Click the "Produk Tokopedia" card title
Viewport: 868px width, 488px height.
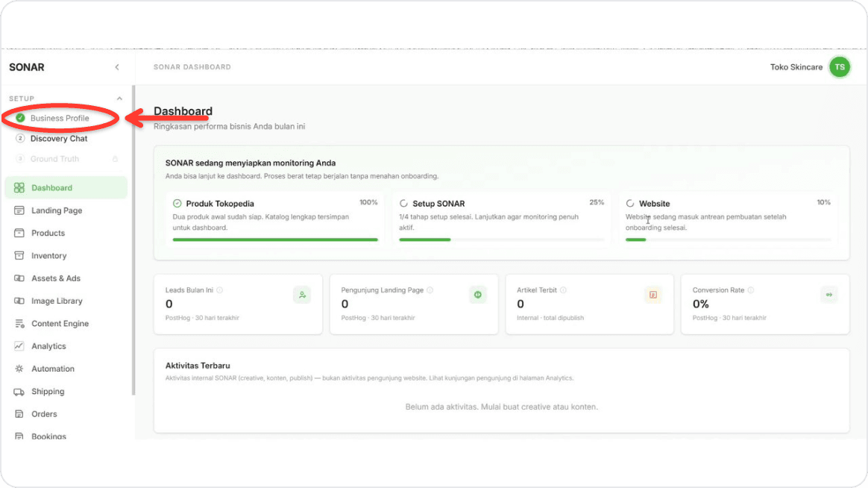[220, 204]
